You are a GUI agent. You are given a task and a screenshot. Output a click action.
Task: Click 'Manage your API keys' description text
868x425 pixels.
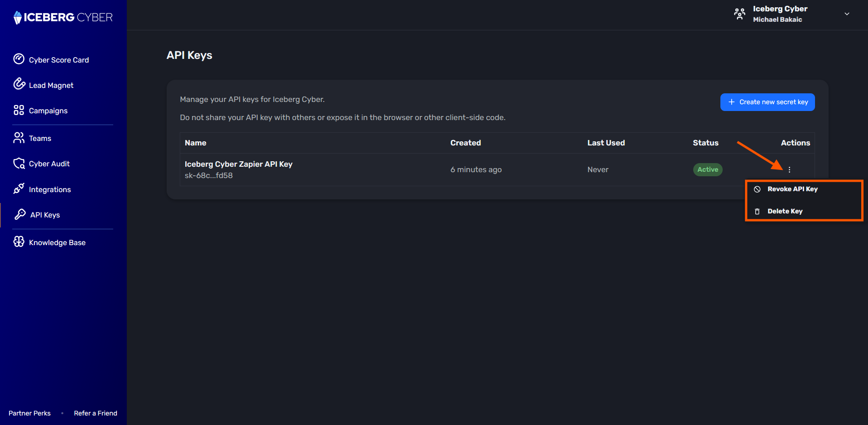(x=252, y=99)
